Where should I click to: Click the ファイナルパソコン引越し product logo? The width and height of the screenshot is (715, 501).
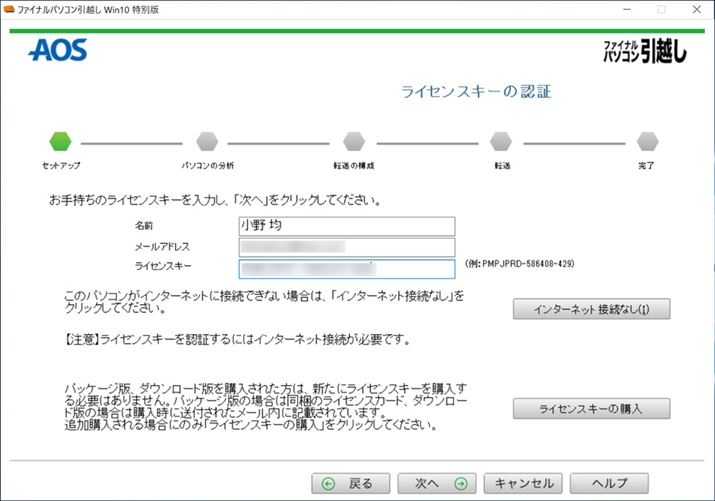tap(645, 51)
